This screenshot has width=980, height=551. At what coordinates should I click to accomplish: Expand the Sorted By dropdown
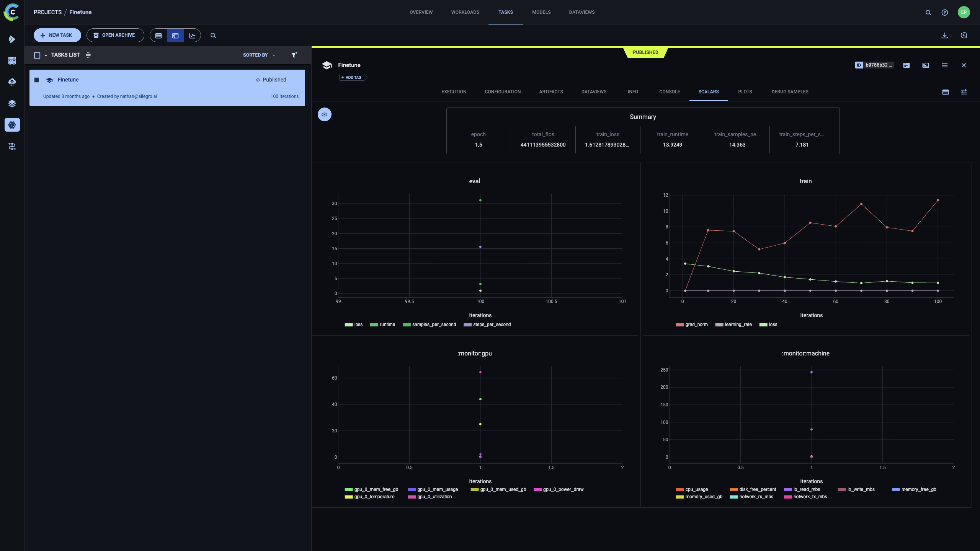[x=259, y=55]
